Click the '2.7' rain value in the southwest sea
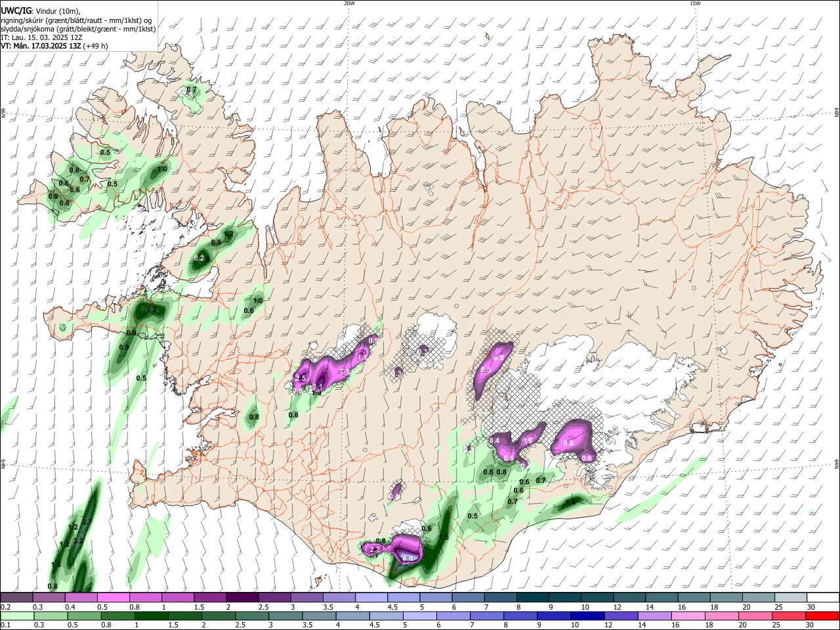 (87, 522)
